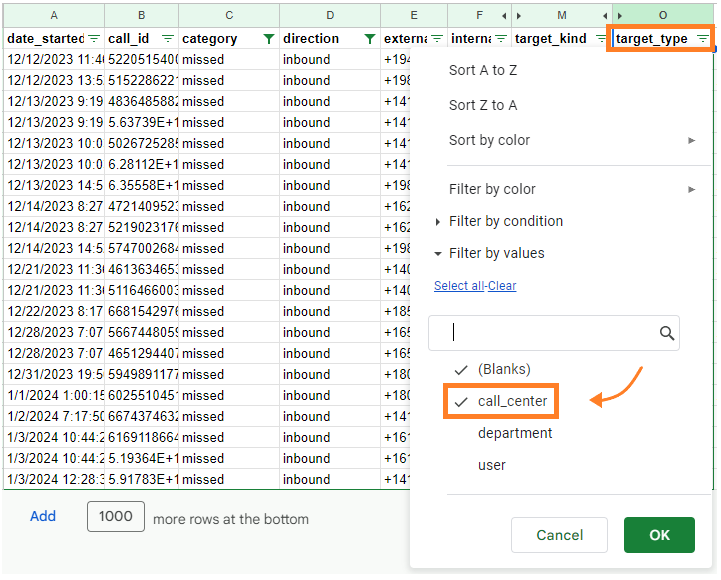Select call_id cell 6.35558E+1

pyautogui.click(x=142, y=185)
